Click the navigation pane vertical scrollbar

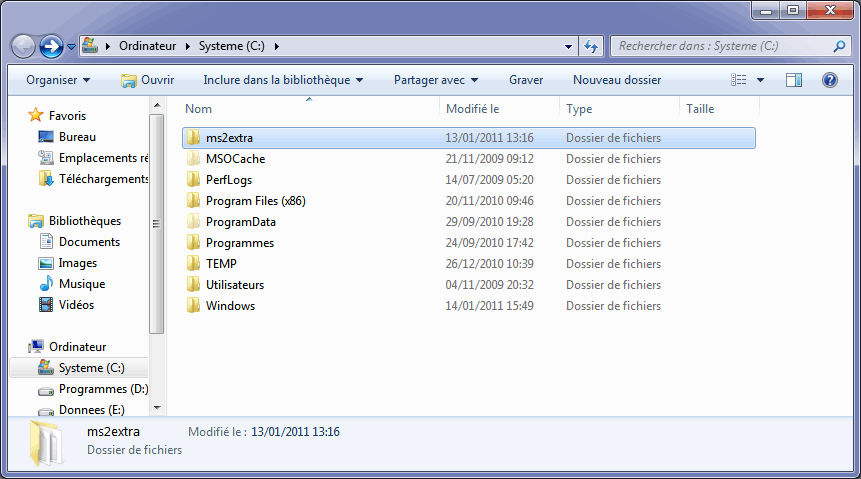coord(156,220)
